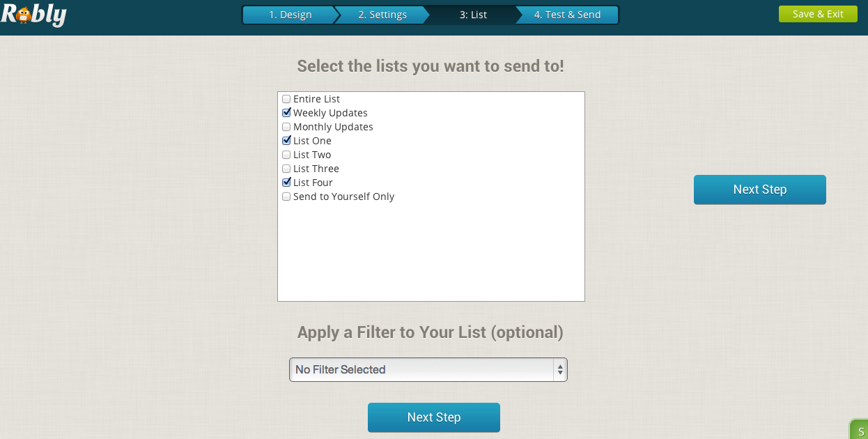Select the List step tab
Viewport: 868px width, 439px height.
pyautogui.click(x=474, y=13)
